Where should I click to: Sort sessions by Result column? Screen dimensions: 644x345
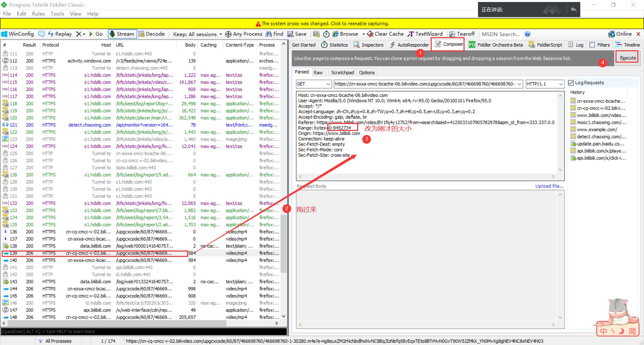(30, 45)
